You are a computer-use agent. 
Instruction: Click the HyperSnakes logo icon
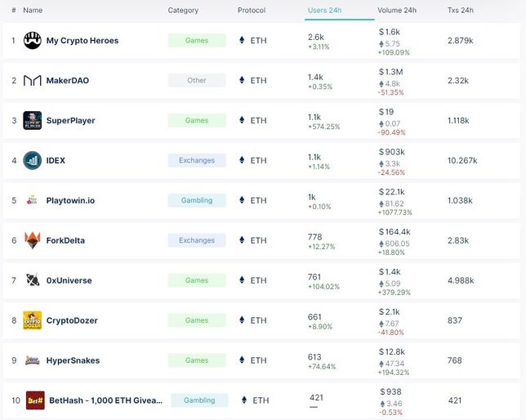pyautogui.click(x=33, y=360)
